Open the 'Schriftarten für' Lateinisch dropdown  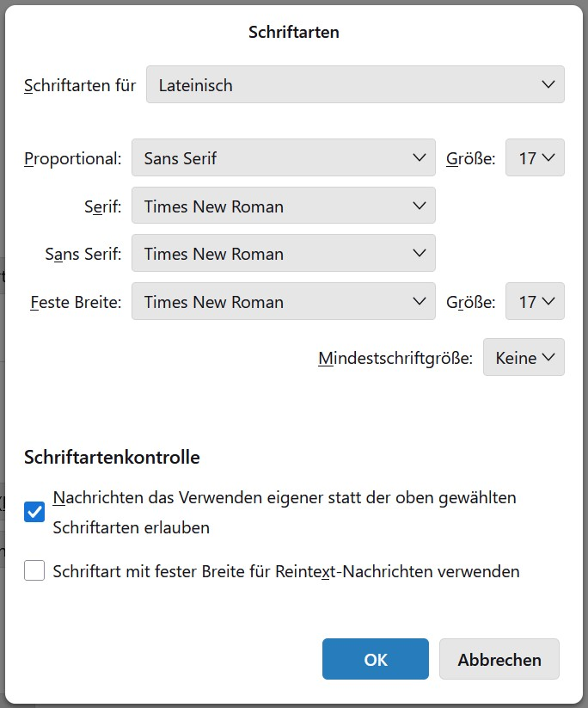(354, 85)
